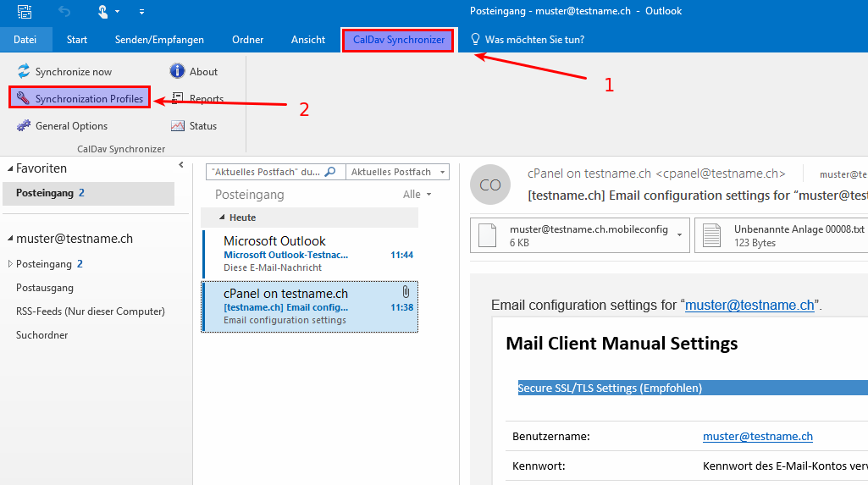Select Posteingang under Favoriten
Viewport: 868px width, 485px height.
(x=89, y=193)
